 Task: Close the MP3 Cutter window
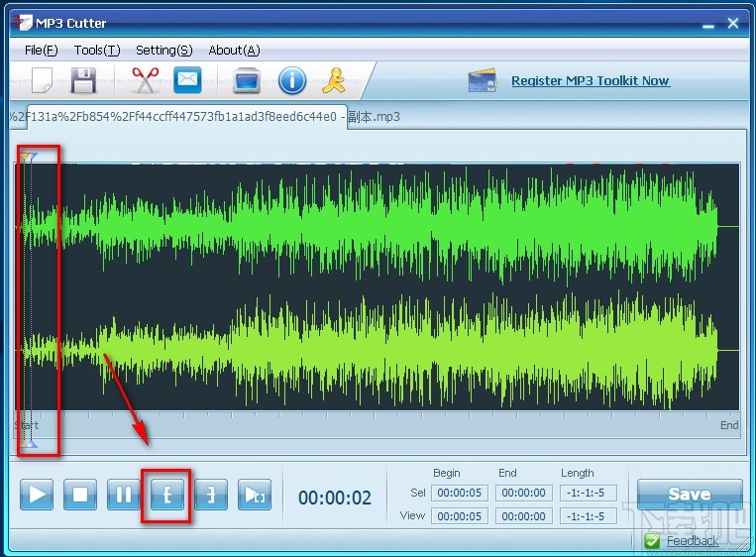(733, 23)
